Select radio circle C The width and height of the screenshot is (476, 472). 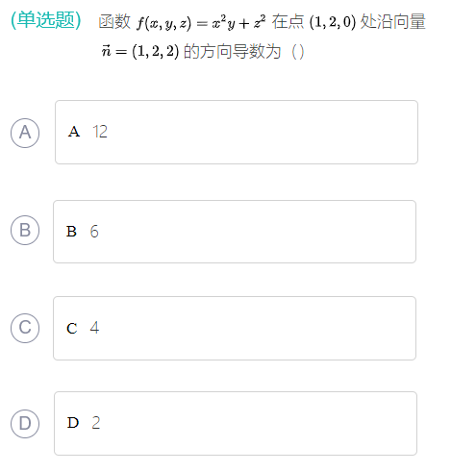tap(25, 328)
